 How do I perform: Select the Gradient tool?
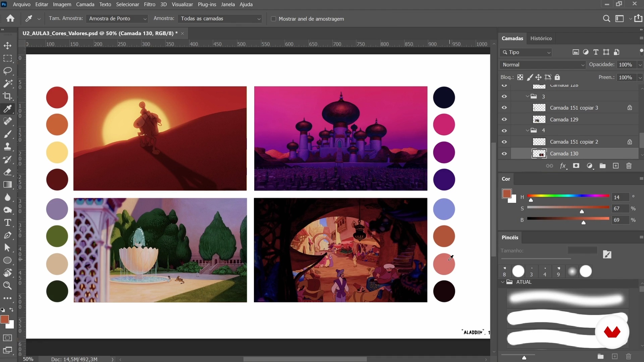click(7, 185)
